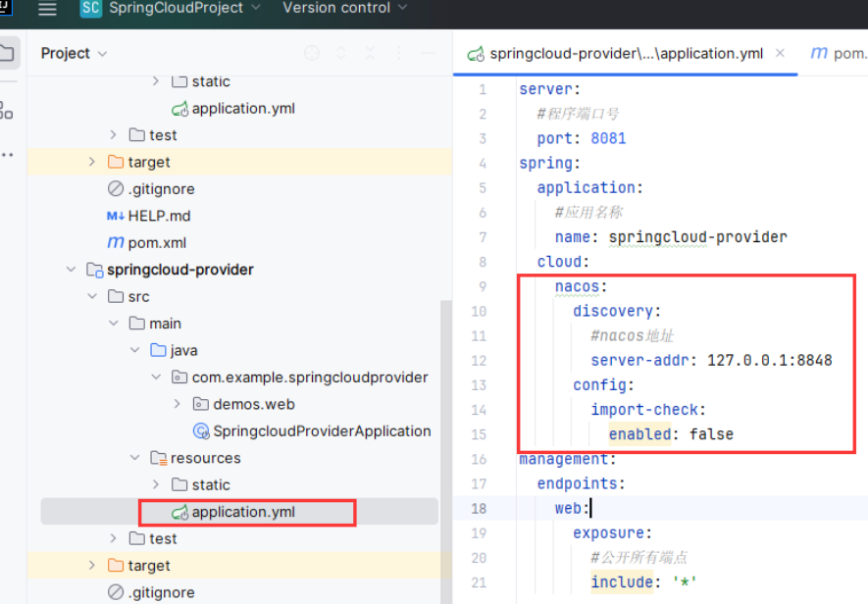Click the Project tool window folder icon
The image size is (868, 604).
tap(7, 53)
